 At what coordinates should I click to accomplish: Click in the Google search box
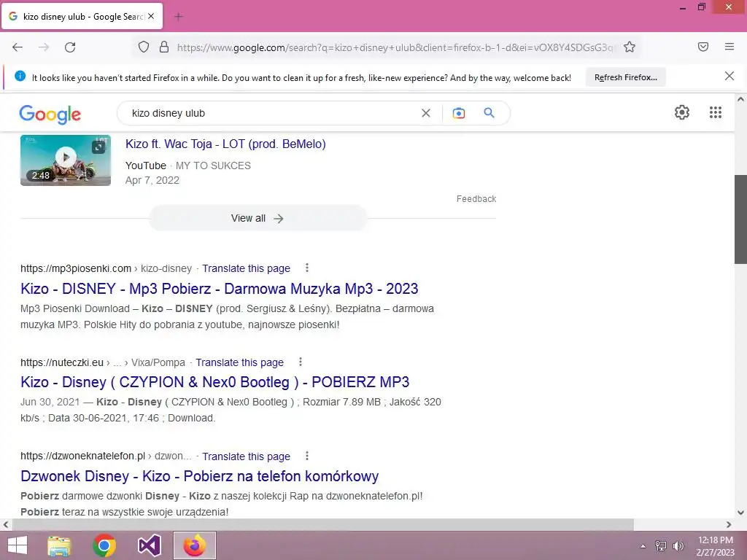point(271,113)
